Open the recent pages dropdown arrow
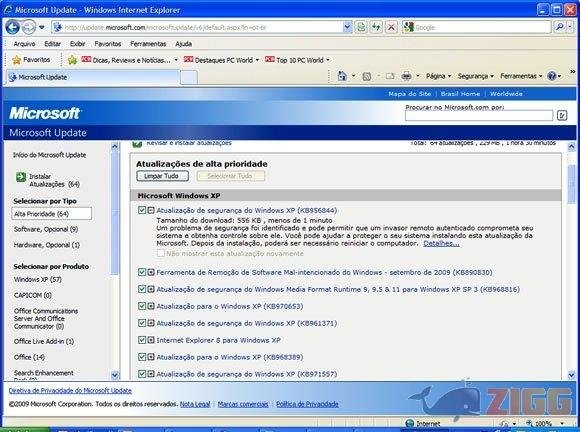 pos(41,27)
